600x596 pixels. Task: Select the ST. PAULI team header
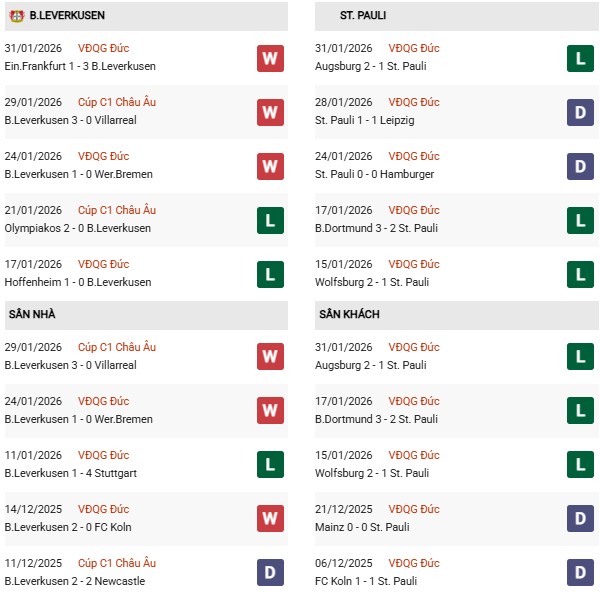coord(363,16)
